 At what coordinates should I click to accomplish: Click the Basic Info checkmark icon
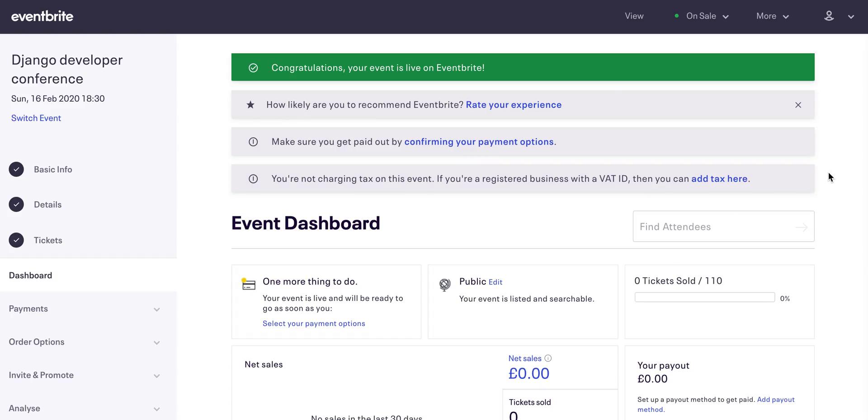click(16, 169)
